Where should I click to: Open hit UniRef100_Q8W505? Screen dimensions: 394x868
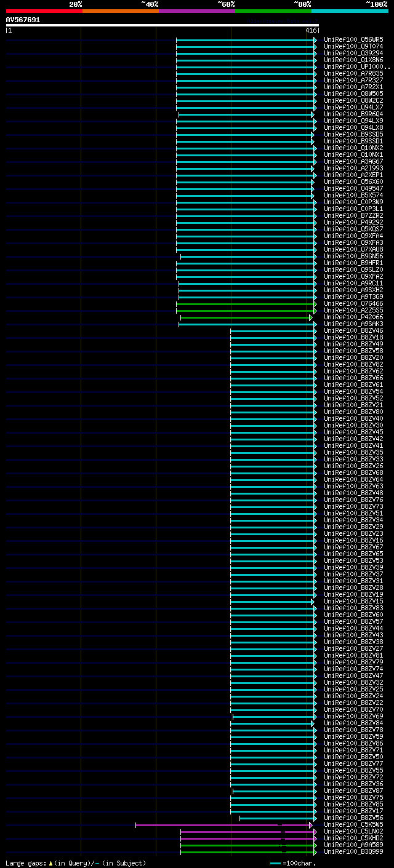coord(353,94)
